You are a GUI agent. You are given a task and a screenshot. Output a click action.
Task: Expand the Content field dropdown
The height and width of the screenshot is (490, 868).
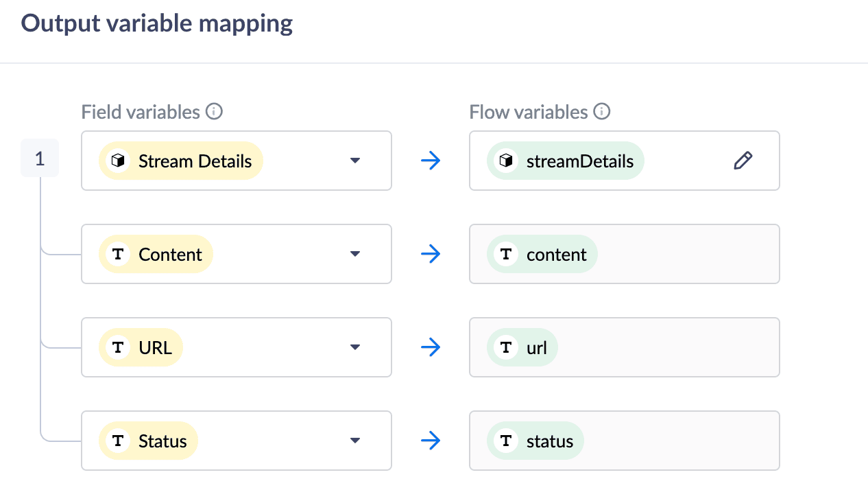point(354,254)
